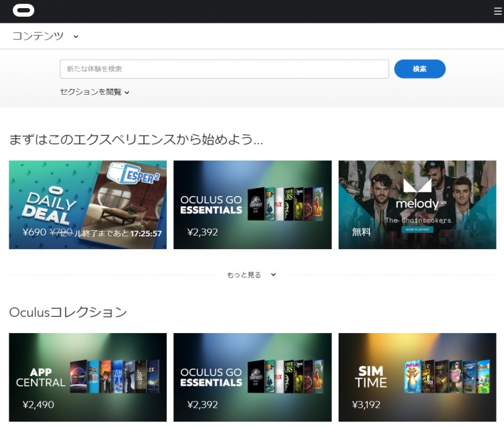Open the App Central collection card
This screenshot has height=429, width=504.
pyautogui.click(x=88, y=377)
